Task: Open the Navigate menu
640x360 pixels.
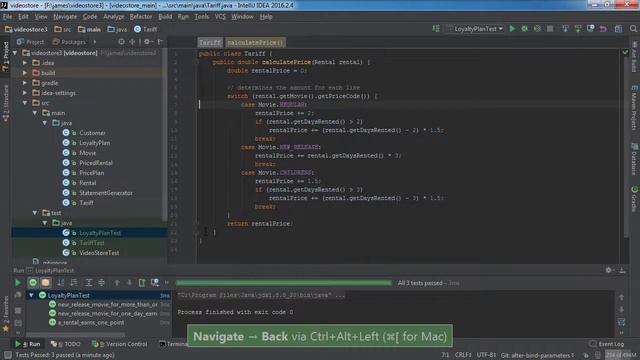Action: [x=65, y=16]
